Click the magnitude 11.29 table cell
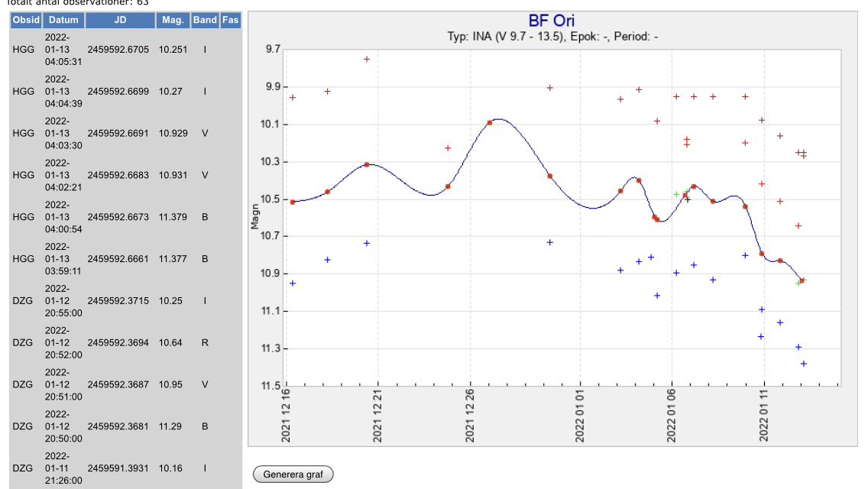 pos(170,426)
